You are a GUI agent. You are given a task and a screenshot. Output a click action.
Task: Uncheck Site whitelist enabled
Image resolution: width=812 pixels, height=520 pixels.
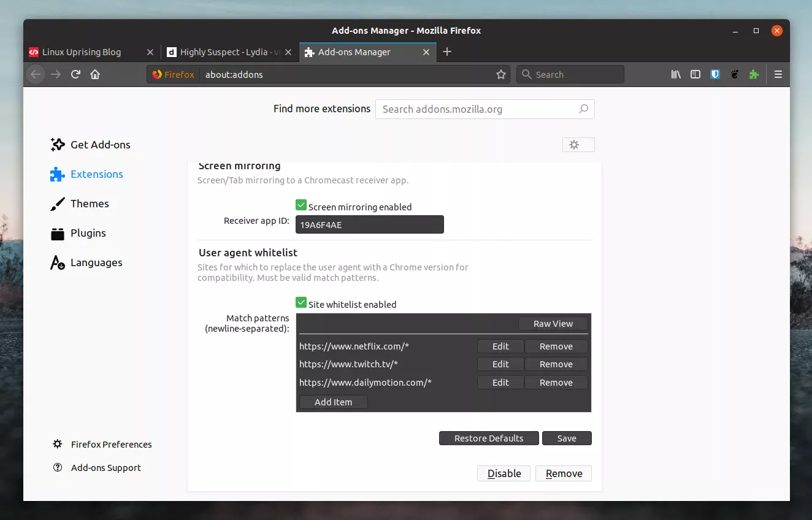click(x=301, y=302)
